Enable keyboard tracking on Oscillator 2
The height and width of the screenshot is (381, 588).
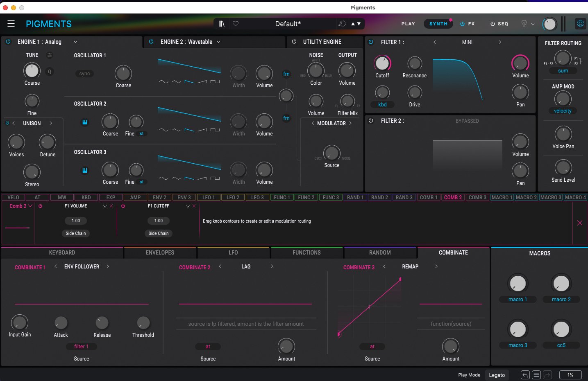click(85, 122)
